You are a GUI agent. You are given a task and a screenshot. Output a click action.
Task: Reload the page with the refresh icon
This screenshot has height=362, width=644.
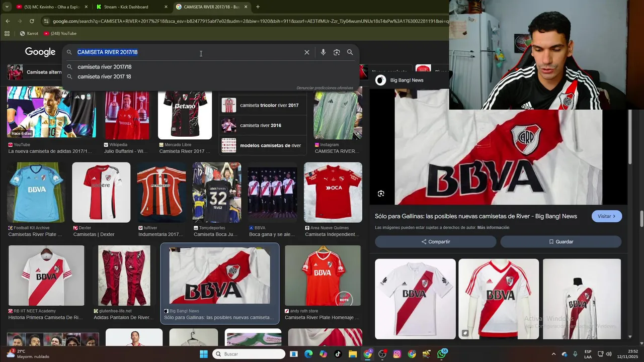32,21
